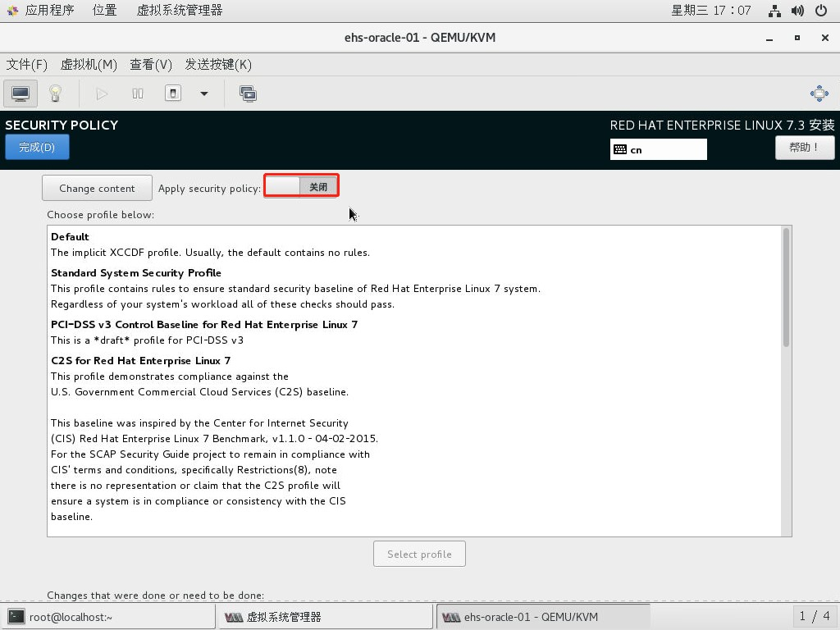Screen dimensions: 840x630
Task: Open the 虚拟机(M) menu
Action: 89,65
